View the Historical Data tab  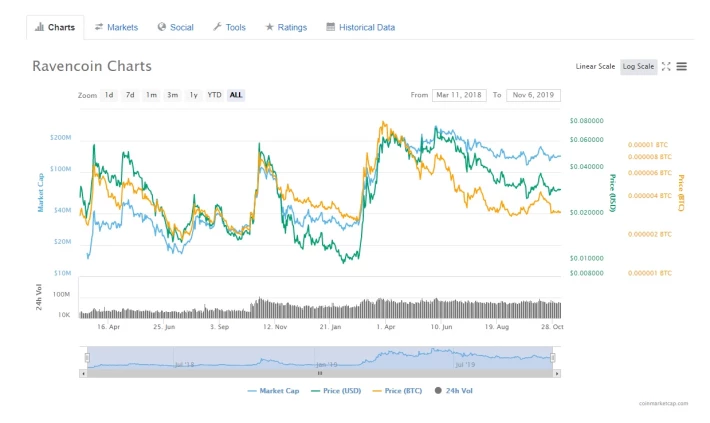[360, 27]
